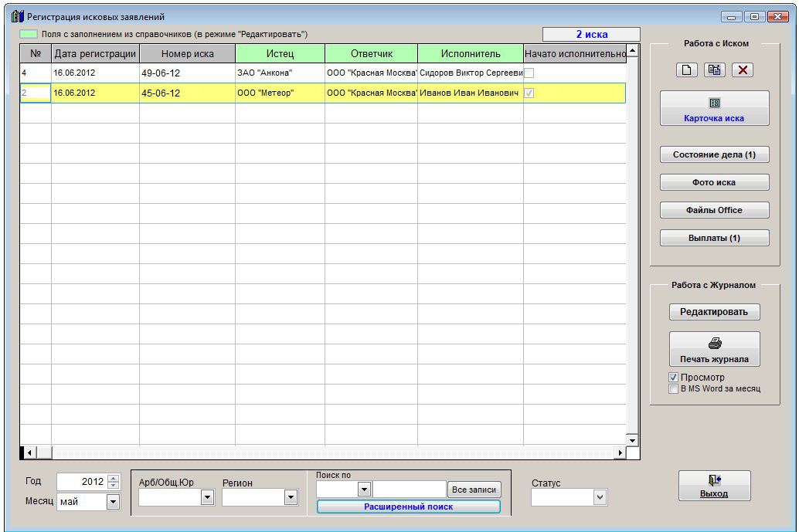The width and height of the screenshot is (799, 532).
Task: Click the Исполнитель column header
Action: tap(471, 53)
